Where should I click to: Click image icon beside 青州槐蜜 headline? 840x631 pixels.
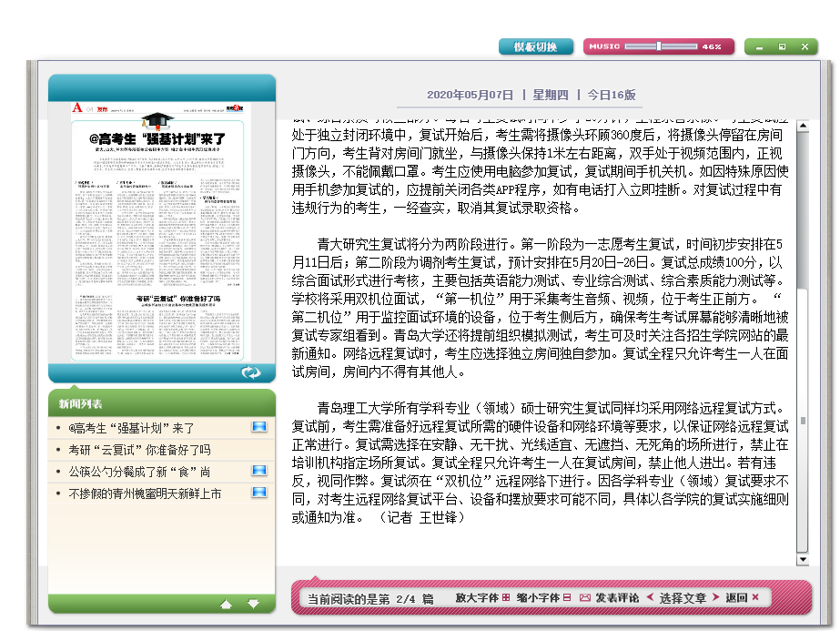pos(258,493)
